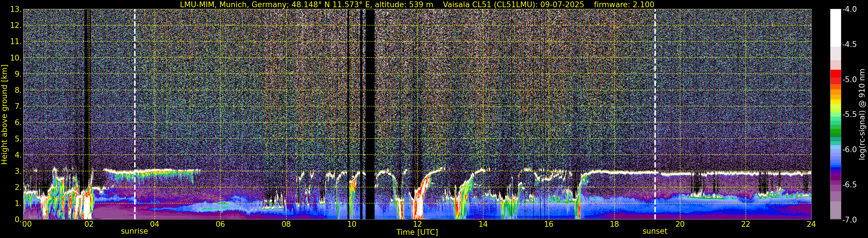Click the '11.' tick on the height axis
868x238 pixels.
(x=16, y=42)
